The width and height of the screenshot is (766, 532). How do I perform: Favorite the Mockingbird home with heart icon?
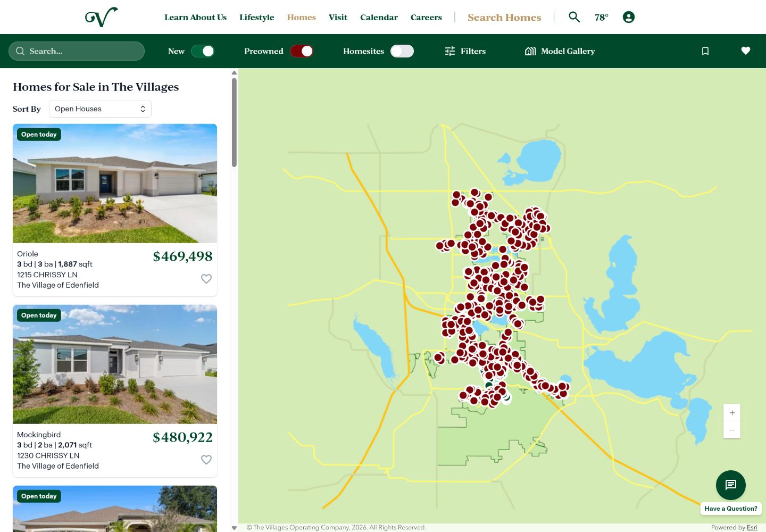(x=206, y=460)
